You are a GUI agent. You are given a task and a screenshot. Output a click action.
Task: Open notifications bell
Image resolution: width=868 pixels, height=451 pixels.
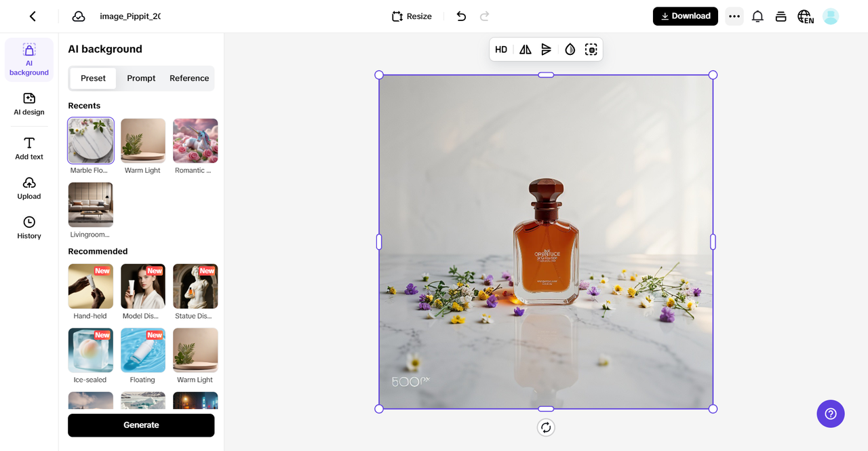(x=757, y=16)
